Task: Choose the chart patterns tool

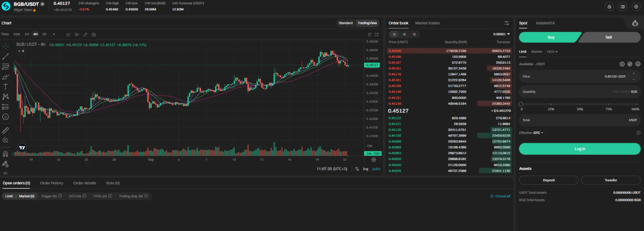Action: point(5,97)
